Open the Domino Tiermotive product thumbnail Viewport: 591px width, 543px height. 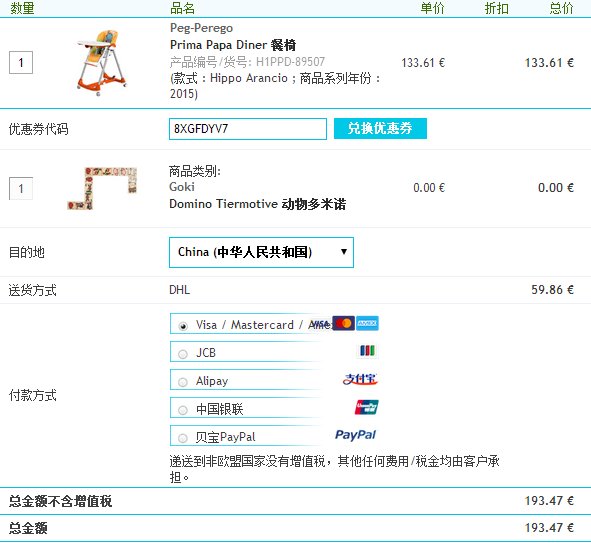[x=102, y=188]
